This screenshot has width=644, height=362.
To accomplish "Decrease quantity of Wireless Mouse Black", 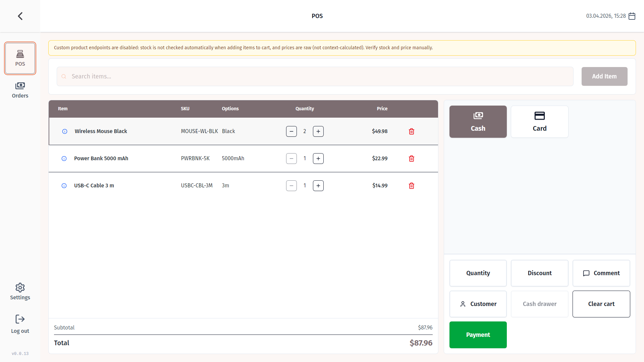I will pyautogui.click(x=291, y=131).
